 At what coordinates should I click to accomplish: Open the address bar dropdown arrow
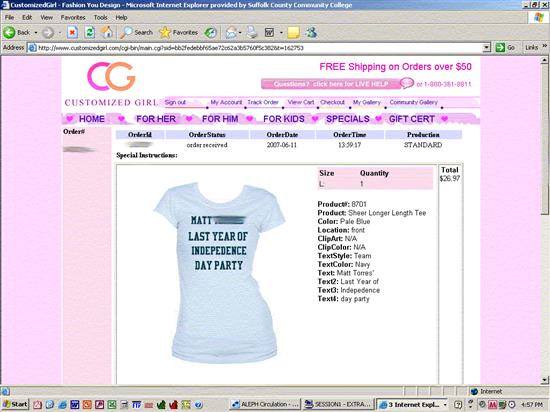coord(486,47)
